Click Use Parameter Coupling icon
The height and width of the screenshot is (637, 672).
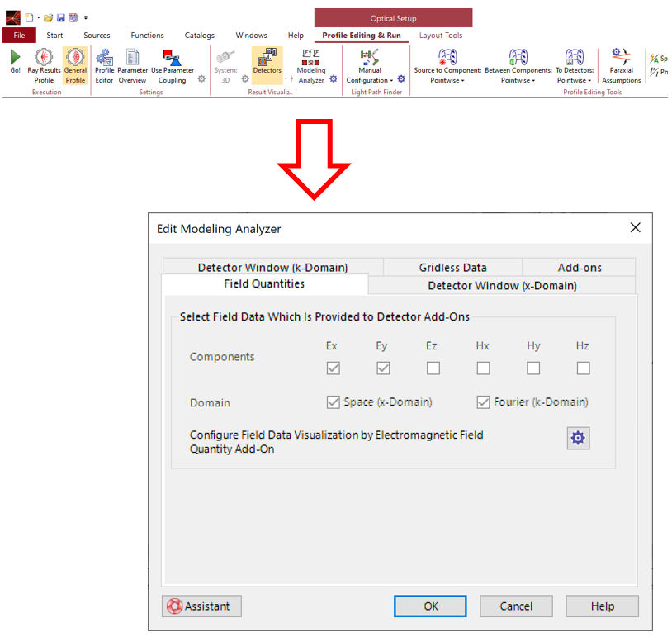173,59
